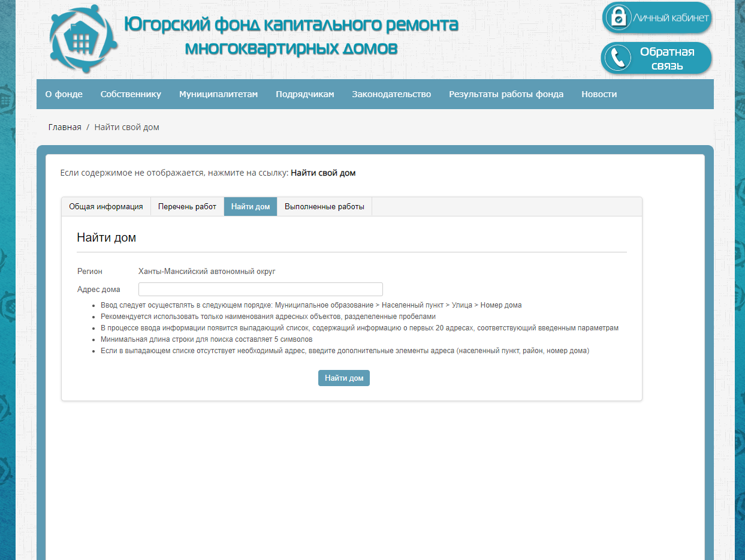The height and width of the screenshot is (560, 745).
Task: Click hint beginning Если в выпадающем списке
Action: [x=345, y=351]
